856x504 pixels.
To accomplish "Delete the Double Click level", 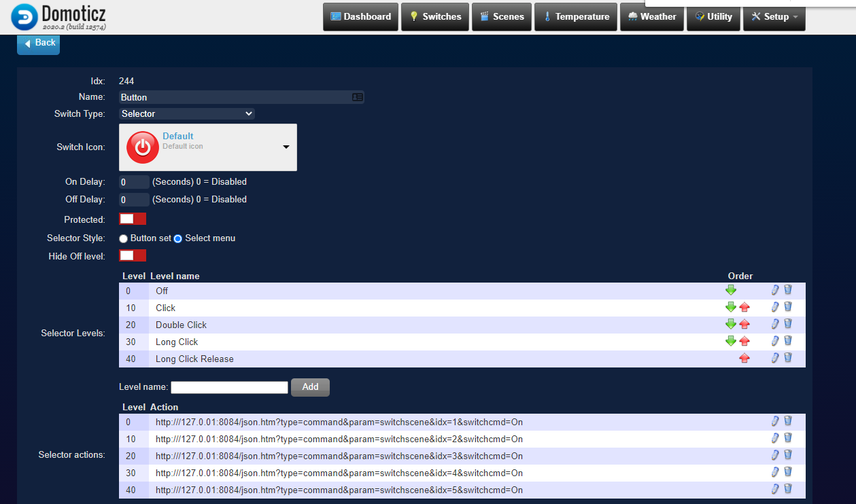I will tap(788, 323).
